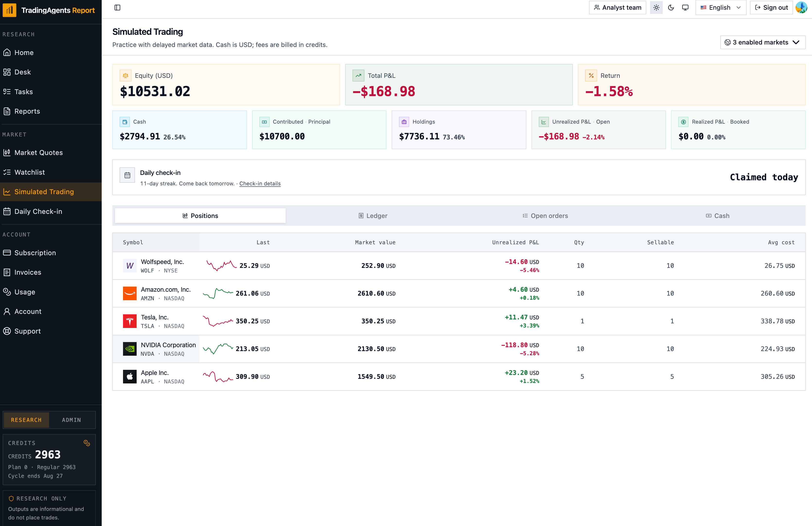Open the user avatar profile picture
The image size is (812, 526).
point(801,8)
